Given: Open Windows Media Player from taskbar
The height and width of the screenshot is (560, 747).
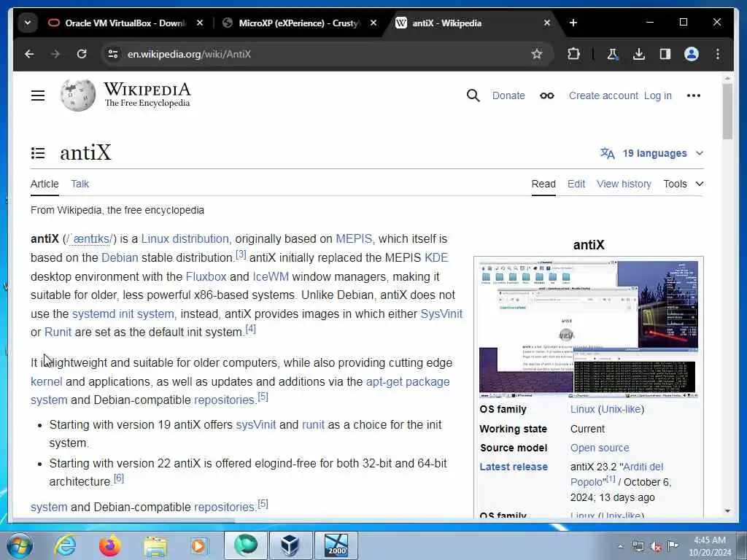Looking at the screenshot, I should pos(199,545).
